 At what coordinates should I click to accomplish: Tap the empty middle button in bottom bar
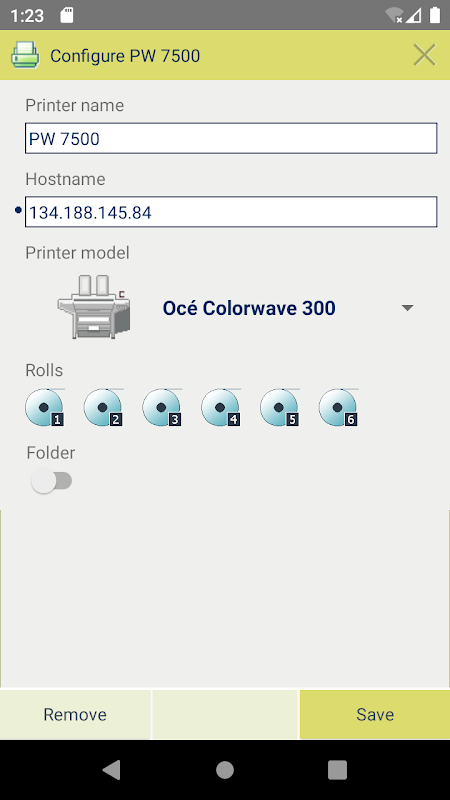click(225, 714)
